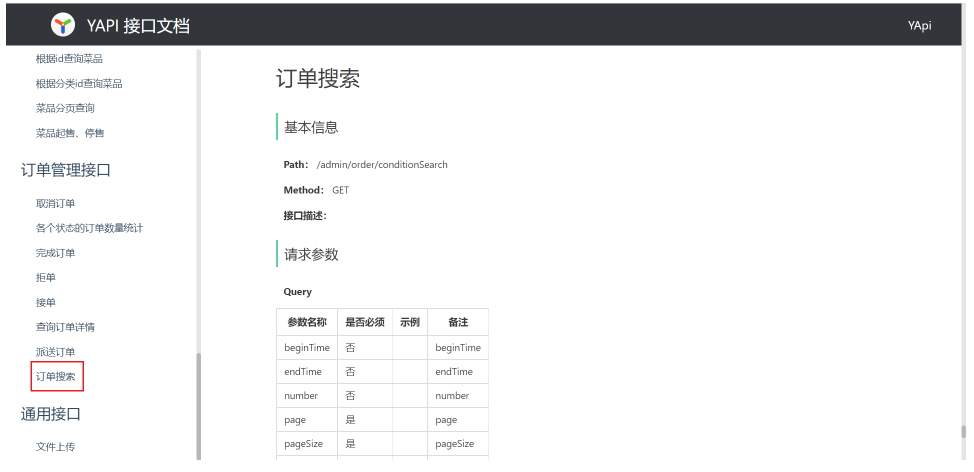Click beginTime in the 备注 column

click(x=458, y=348)
